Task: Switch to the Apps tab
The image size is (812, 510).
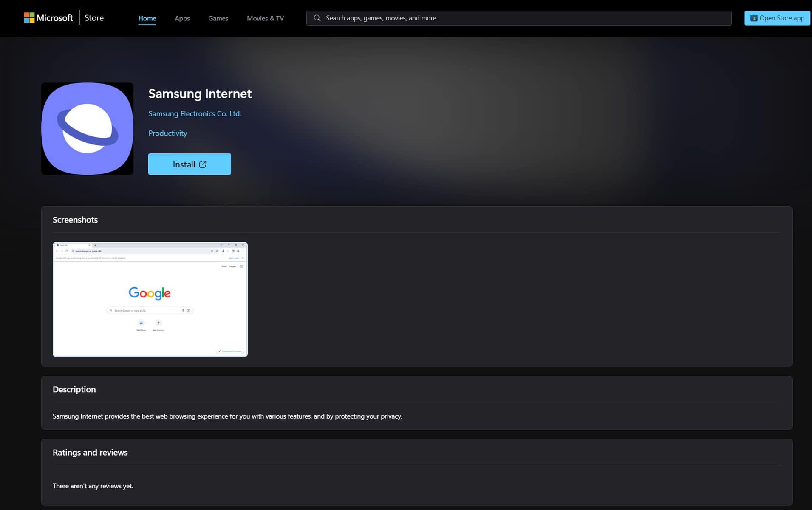Action: point(182,18)
